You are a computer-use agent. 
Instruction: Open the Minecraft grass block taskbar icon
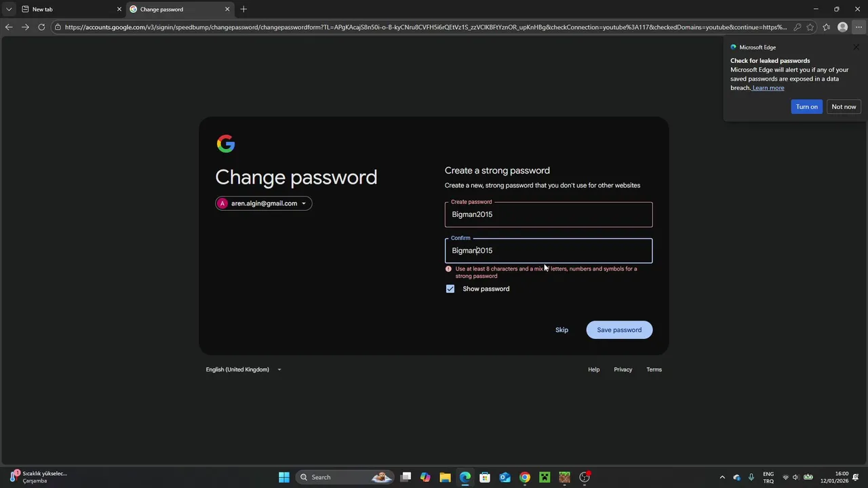coord(564,477)
